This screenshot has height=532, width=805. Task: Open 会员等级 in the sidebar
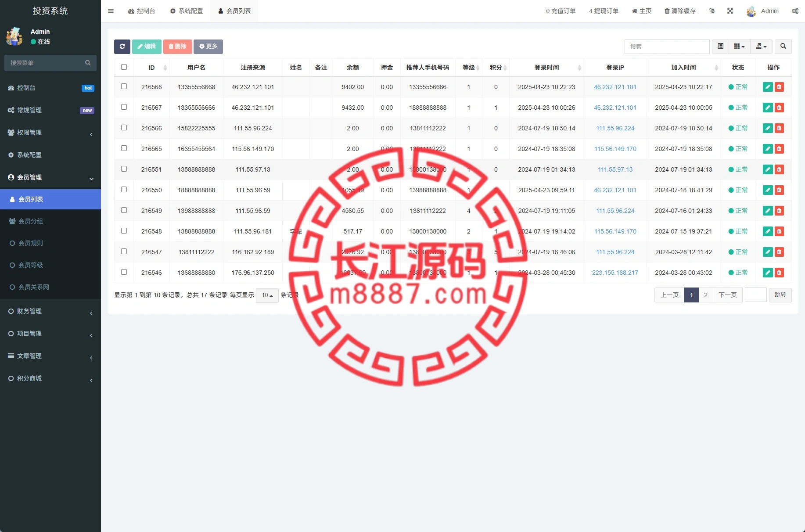(x=50, y=265)
